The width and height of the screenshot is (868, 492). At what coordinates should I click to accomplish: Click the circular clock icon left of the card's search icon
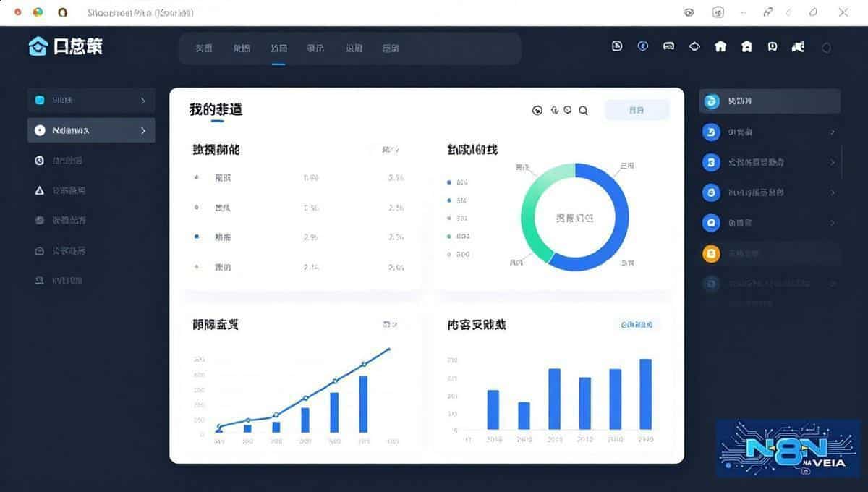537,110
